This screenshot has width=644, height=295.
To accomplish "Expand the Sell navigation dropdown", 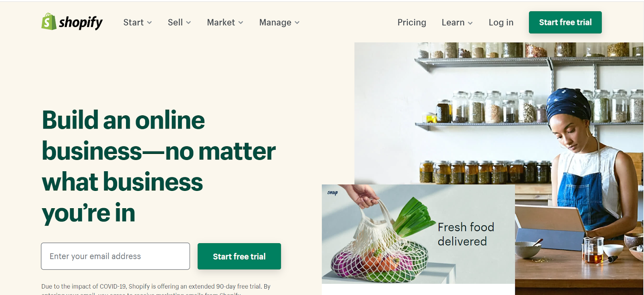I will pos(180,23).
